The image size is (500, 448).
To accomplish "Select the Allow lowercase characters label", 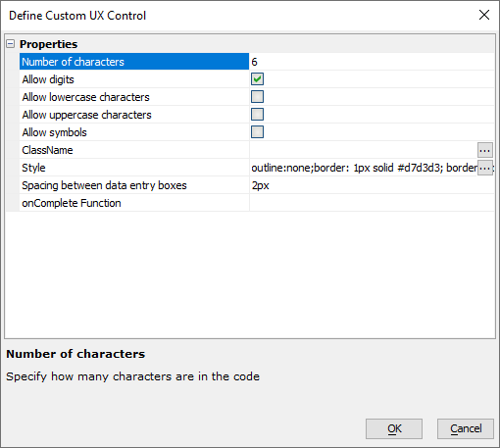I will (85, 97).
